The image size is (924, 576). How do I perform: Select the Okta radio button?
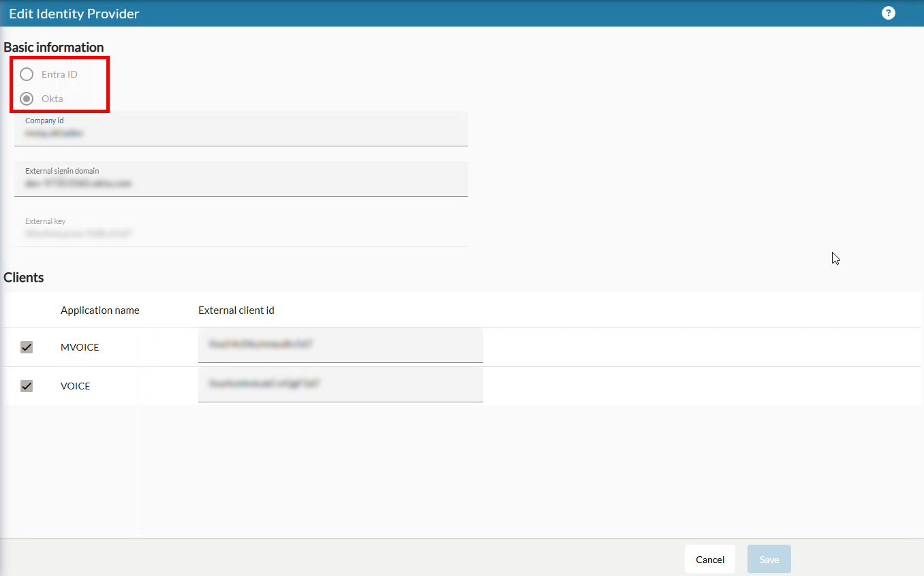pyautogui.click(x=27, y=99)
